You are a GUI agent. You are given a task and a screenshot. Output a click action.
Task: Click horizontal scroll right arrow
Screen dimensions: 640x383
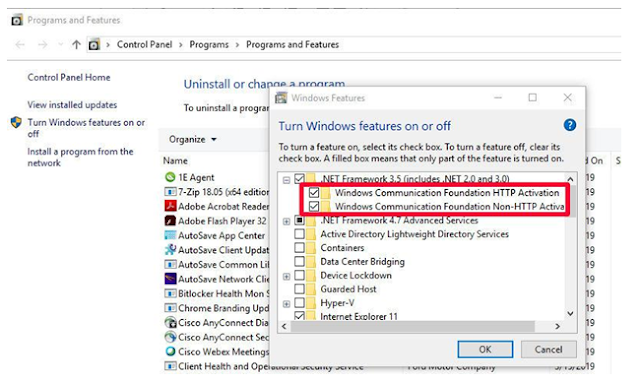pyautogui.click(x=558, y=326)
